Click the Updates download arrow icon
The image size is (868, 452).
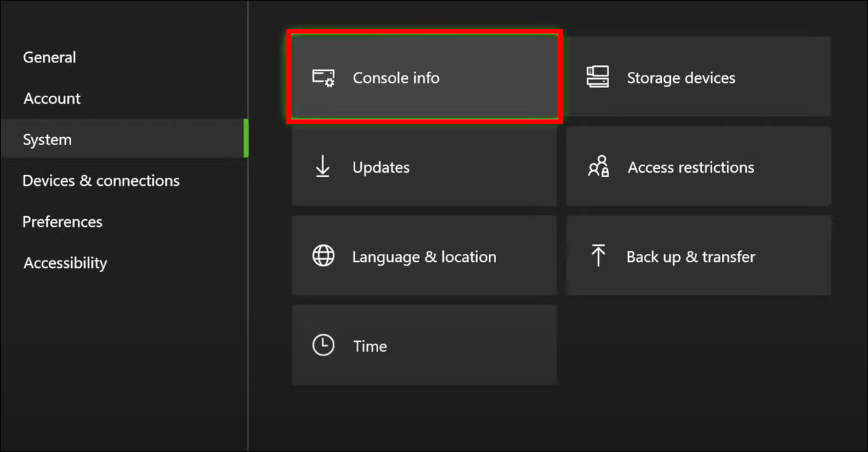click(x=322, y=167)
